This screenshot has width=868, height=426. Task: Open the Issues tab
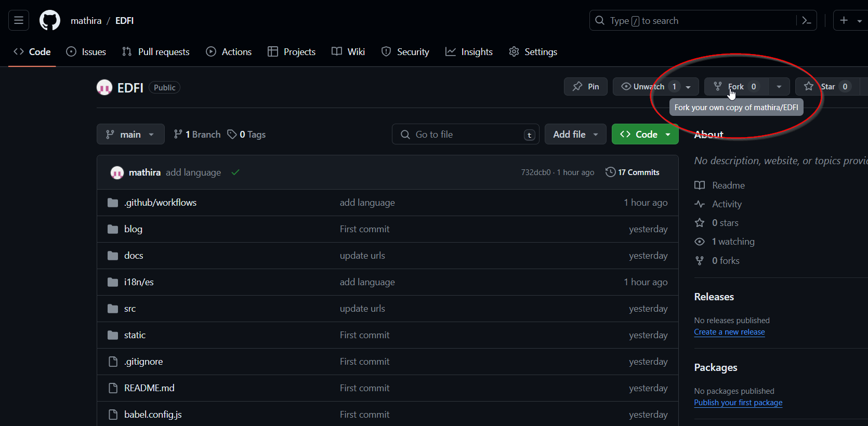pos(86,52)
